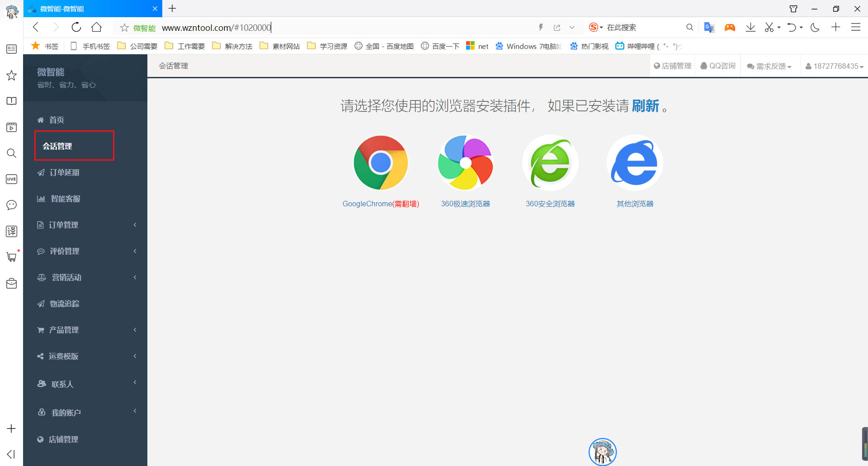
Task: Open favorites star in left browser sidebar
Action: [x=12, y=75]
